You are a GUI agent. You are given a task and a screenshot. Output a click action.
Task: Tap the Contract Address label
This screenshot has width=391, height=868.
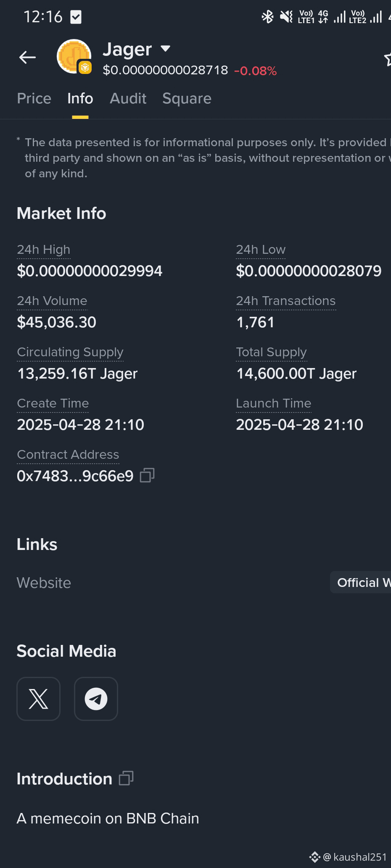point(68,455)
